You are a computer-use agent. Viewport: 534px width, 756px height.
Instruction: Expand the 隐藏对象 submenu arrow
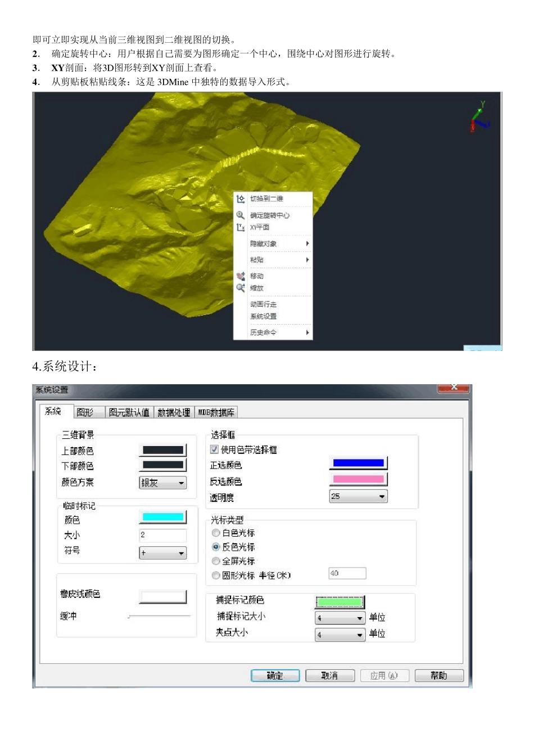307,244
